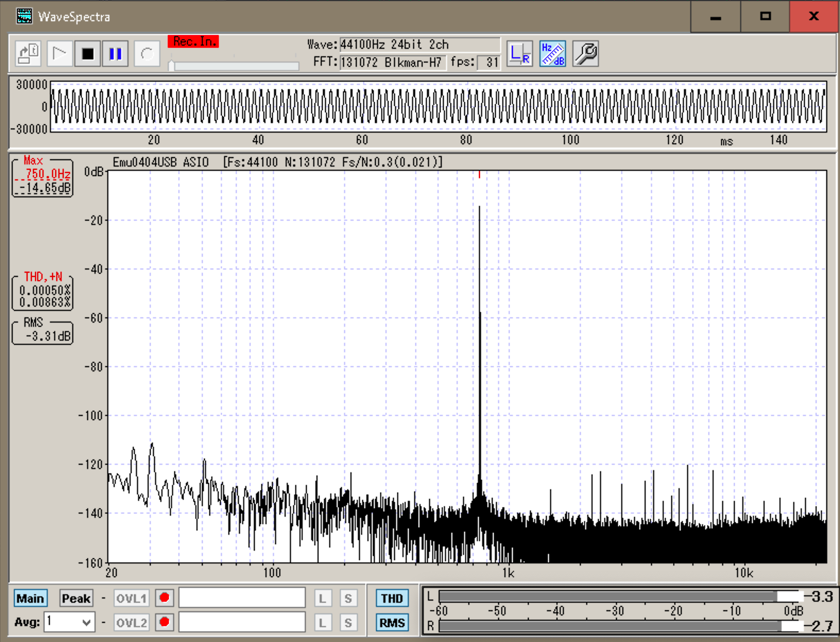This screenshot has height=642, width=840.
Task: Click the red Rec. In. indicator
Action: (193, 41)
